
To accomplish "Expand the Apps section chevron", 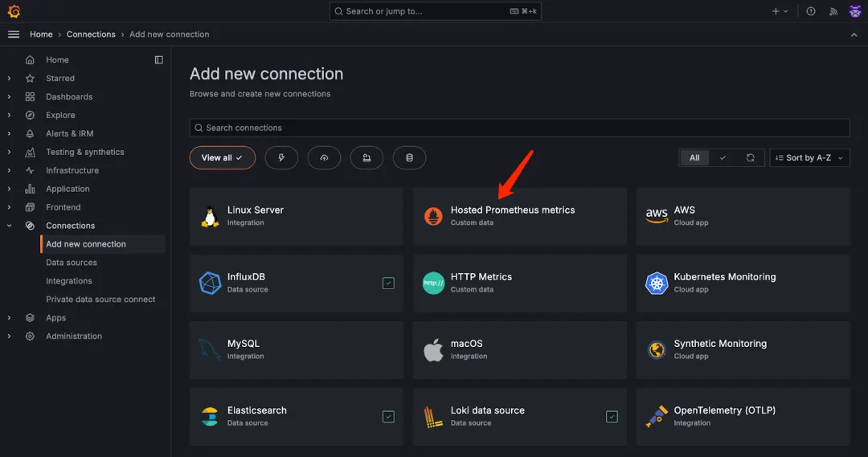I will (9, 317).
